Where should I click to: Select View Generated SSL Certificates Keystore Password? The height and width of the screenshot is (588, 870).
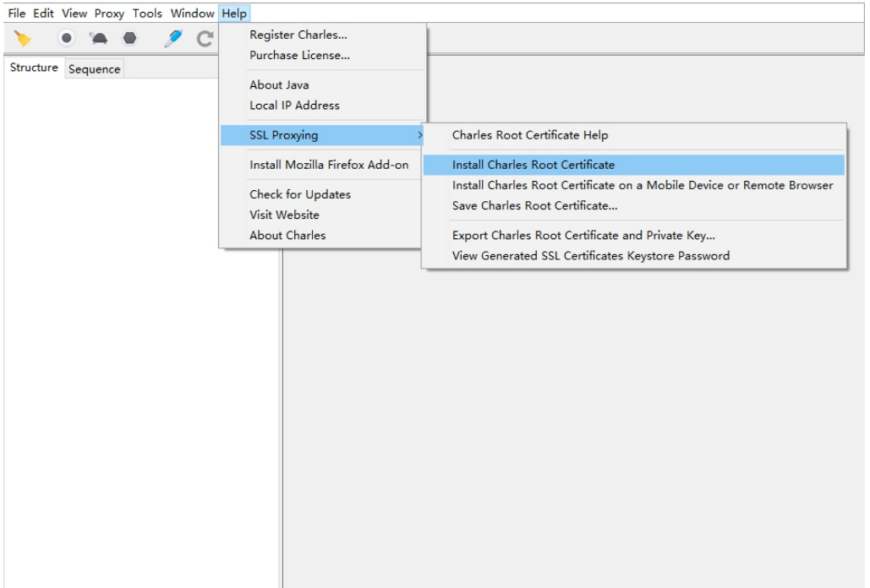pos(633,256)
